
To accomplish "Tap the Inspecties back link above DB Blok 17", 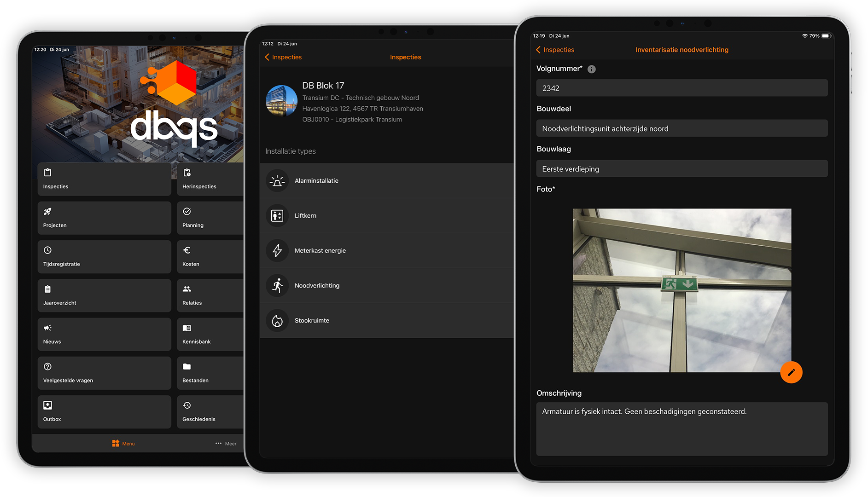I will [x=283, y=57].
